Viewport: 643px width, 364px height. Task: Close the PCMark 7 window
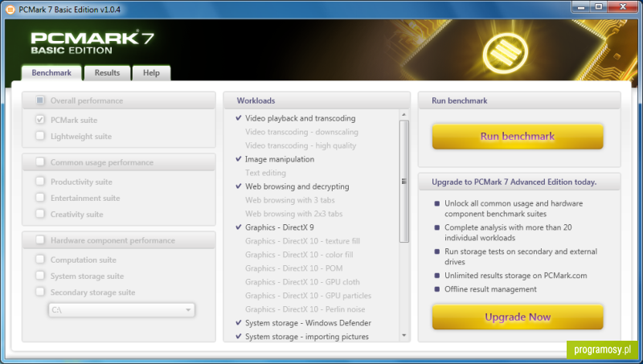[x=623, y=6]
